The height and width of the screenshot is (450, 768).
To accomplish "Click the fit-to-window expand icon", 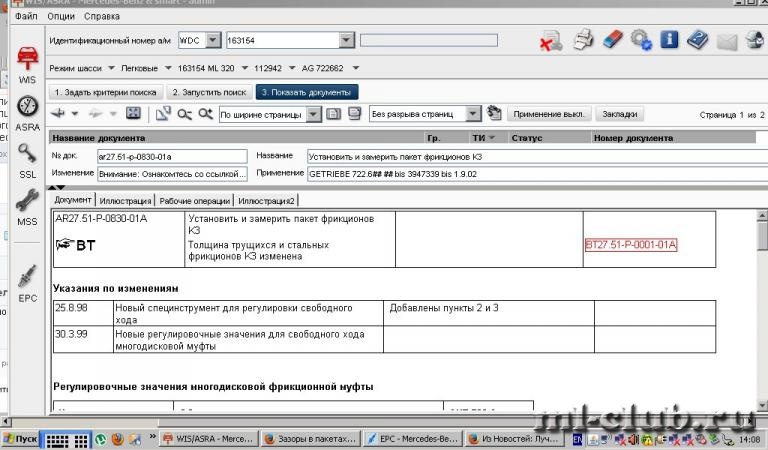I will [x=133, y=114].
